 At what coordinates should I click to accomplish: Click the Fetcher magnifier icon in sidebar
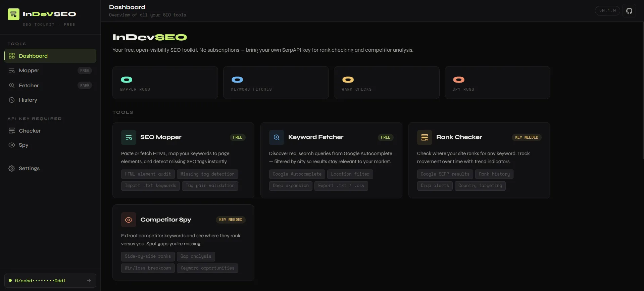(x=12, y=85)
